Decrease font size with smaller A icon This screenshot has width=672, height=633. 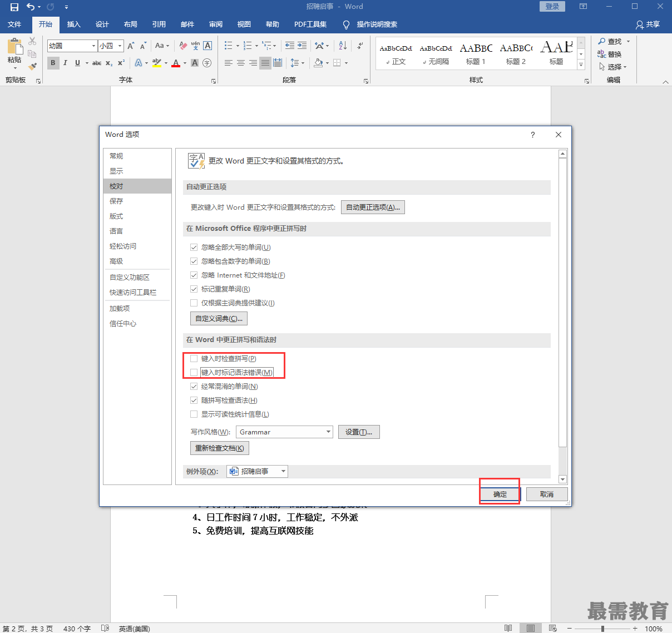[143, 46]
